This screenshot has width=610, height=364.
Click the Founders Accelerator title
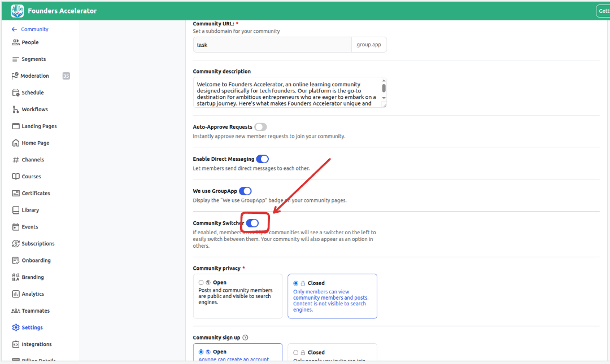click(x=62, y=11)
